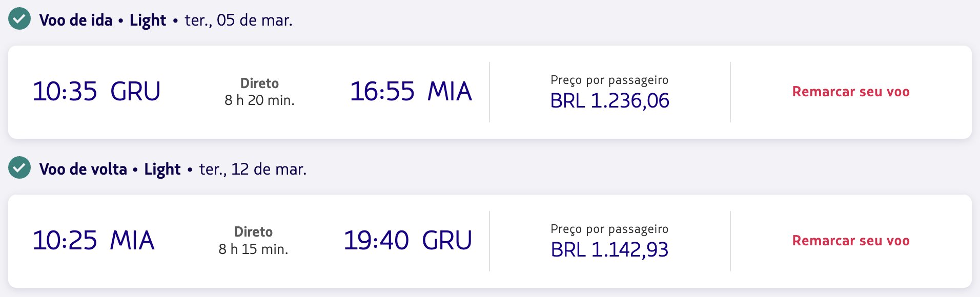Click Remarcar seu voo for the return flight
The image size is (980, 297).
click(x=851, y=241)
